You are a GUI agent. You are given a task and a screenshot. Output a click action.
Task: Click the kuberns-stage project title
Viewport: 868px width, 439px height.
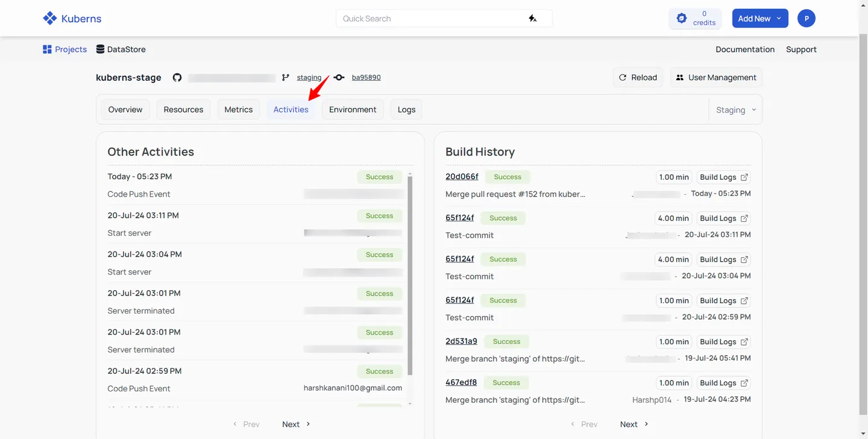[128, 77]
